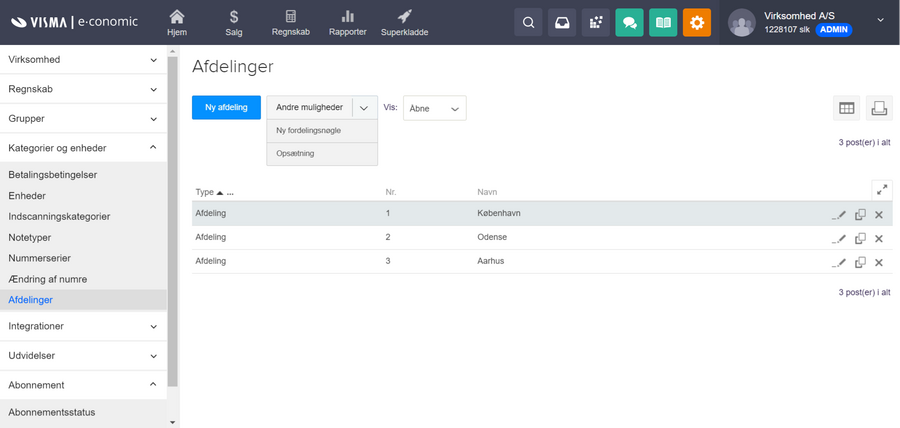Image resolution: width=900 pixels, height=428 pixels.
Task: Collapse the Kategorier og enheder section
Action: [83, 148]
